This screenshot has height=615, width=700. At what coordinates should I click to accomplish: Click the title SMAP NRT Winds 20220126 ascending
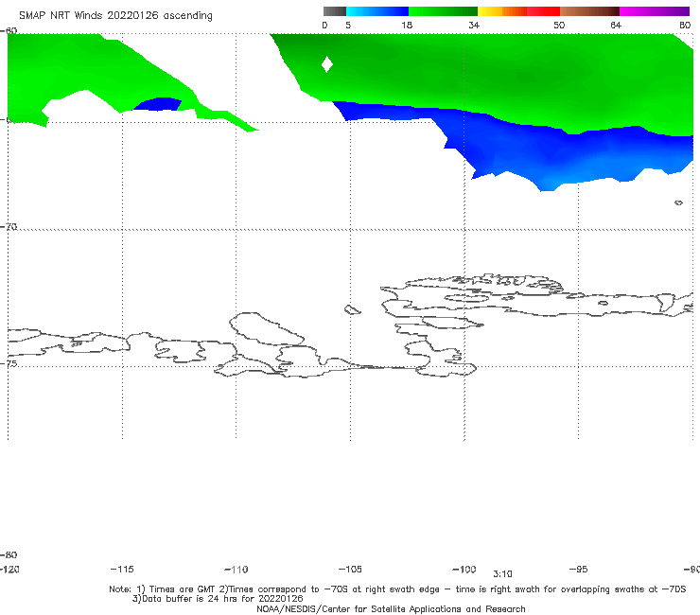[115, 15]
